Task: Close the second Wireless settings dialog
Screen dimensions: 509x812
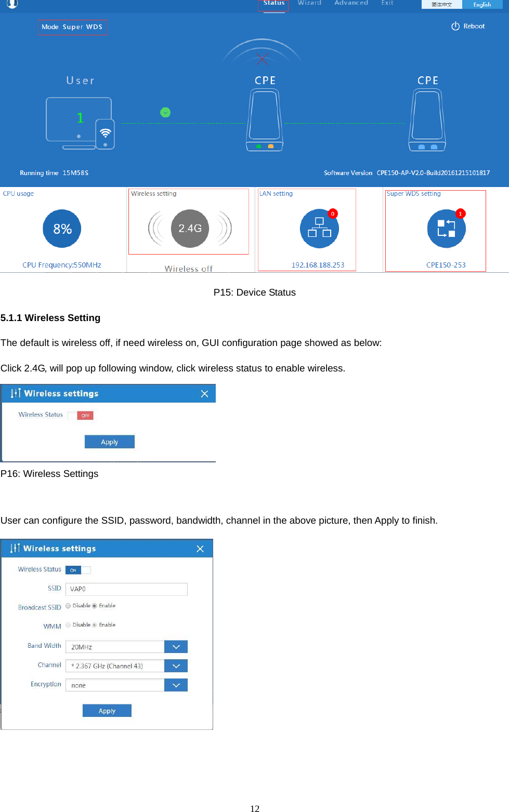Action: 200,549
